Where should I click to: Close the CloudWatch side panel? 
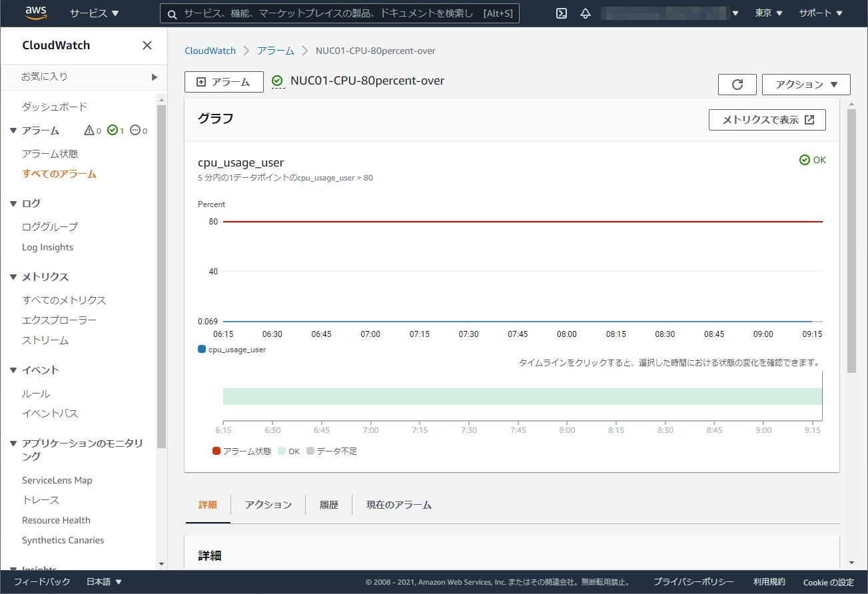click(147, 45)
